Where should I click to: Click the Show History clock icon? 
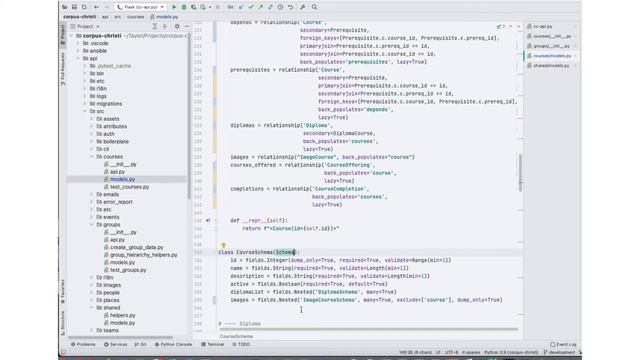pos(280,7)
